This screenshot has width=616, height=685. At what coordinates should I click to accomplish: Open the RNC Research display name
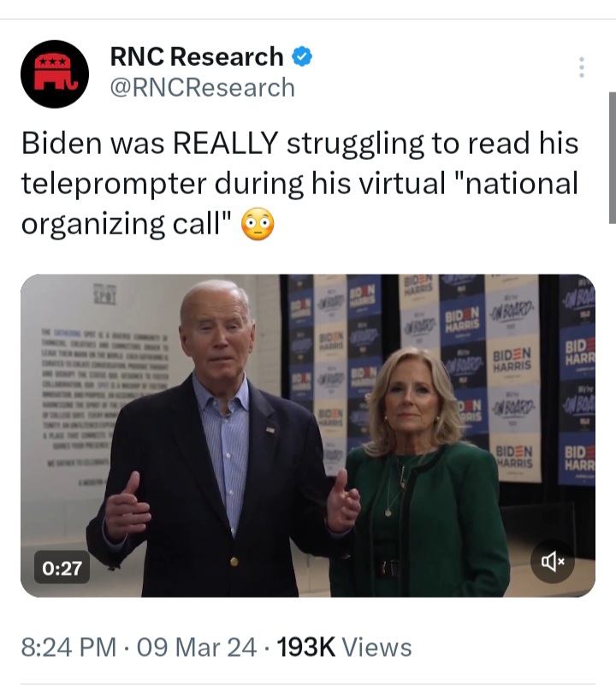(197, 56)
